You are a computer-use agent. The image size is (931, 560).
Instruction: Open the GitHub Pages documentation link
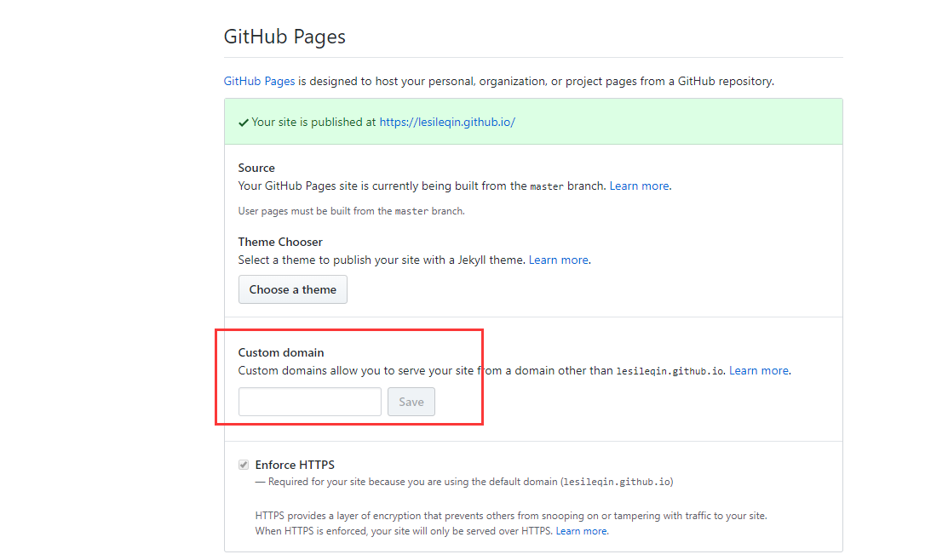pos(259,81)
